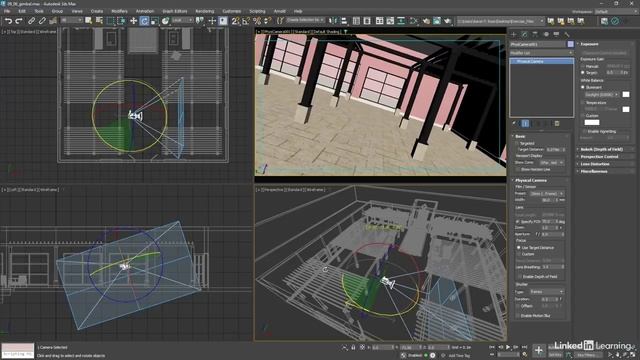This screenshot has height=360, width=640.
Task: Open the Rendering menu
Action: 204,11
